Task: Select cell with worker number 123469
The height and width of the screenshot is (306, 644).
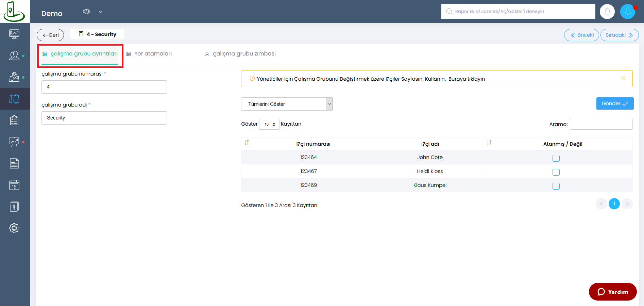Action: [x=308, y=185]
